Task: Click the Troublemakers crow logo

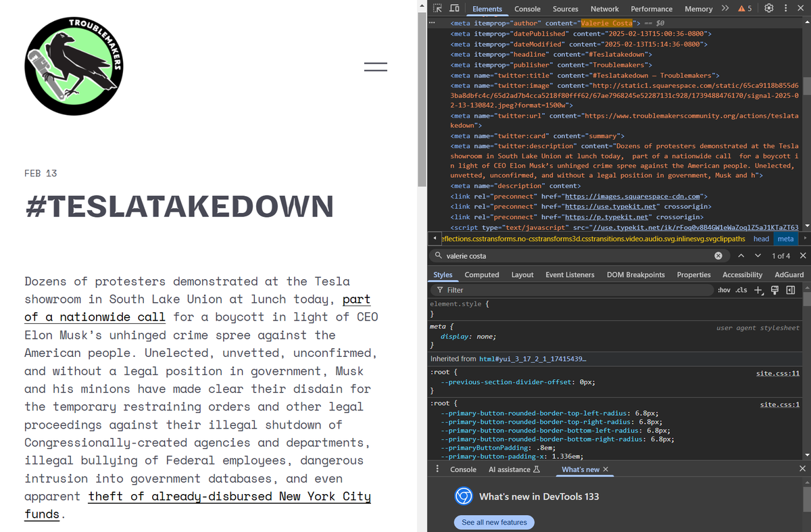Action: tap(74, 66)
